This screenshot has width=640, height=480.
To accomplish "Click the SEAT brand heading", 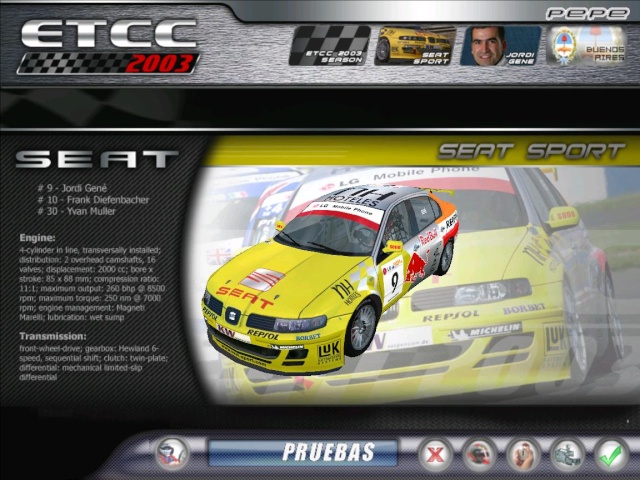I will click(97, 159).
